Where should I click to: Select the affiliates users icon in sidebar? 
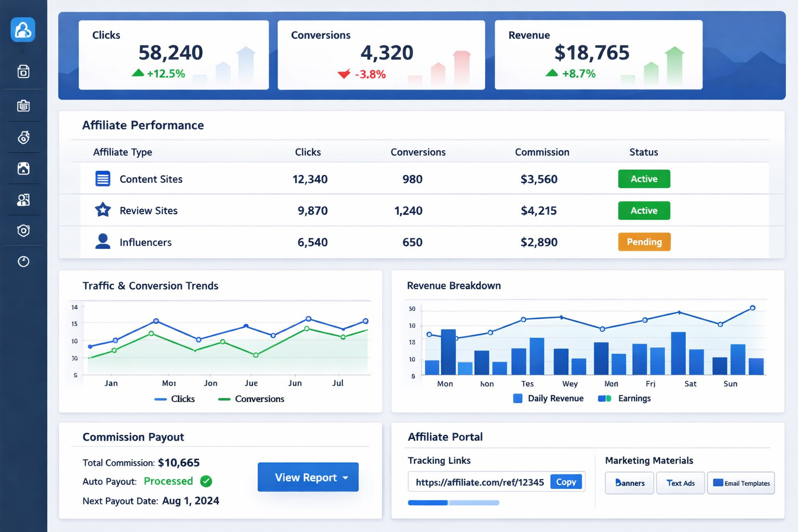pos(23,199)
